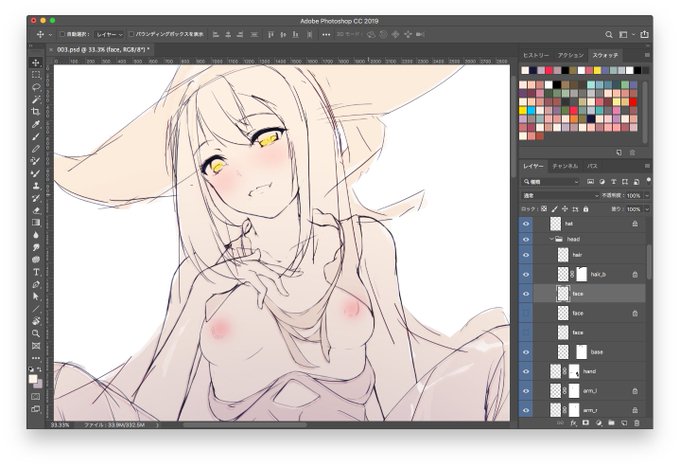Switch to the Paths tab
The width and height of the screenshot is (680, 467).
point(592,166)
